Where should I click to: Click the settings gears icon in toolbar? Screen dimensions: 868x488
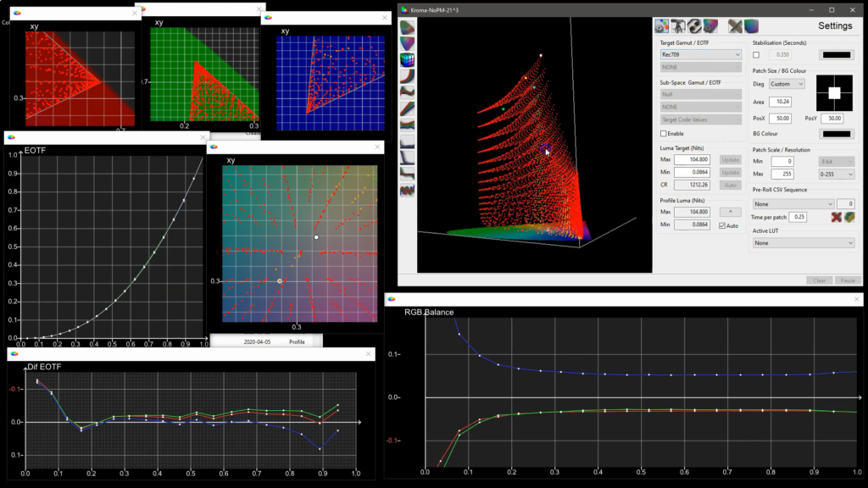pos(661,26)
